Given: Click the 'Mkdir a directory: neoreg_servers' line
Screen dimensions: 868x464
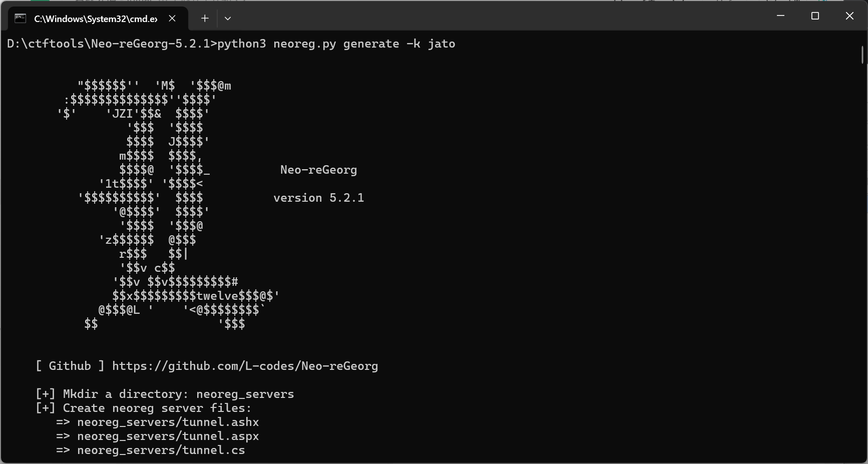Looking at the screenshot, I should (x=178, y=394).
